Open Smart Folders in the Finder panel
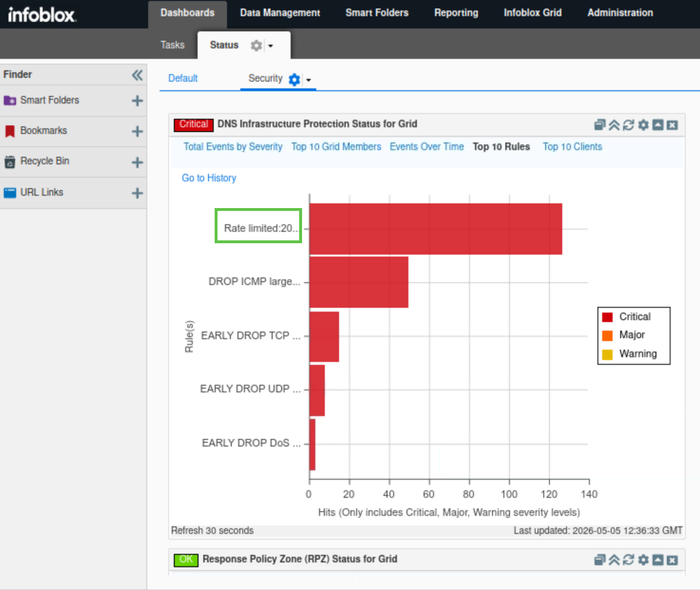The image size is (700, 590). click(x=49, y=100)
